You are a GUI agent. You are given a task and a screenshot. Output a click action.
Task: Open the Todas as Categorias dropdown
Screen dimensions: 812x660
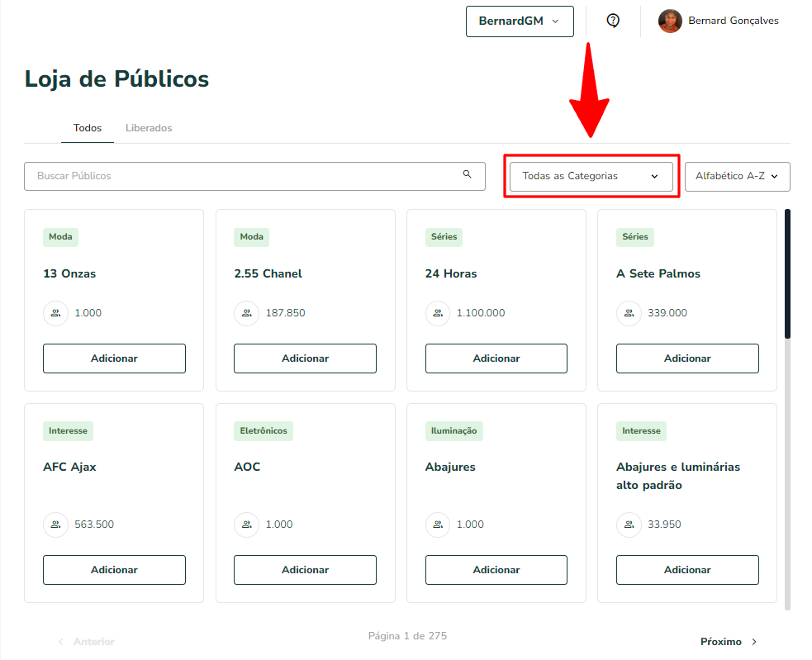[591, 176]
